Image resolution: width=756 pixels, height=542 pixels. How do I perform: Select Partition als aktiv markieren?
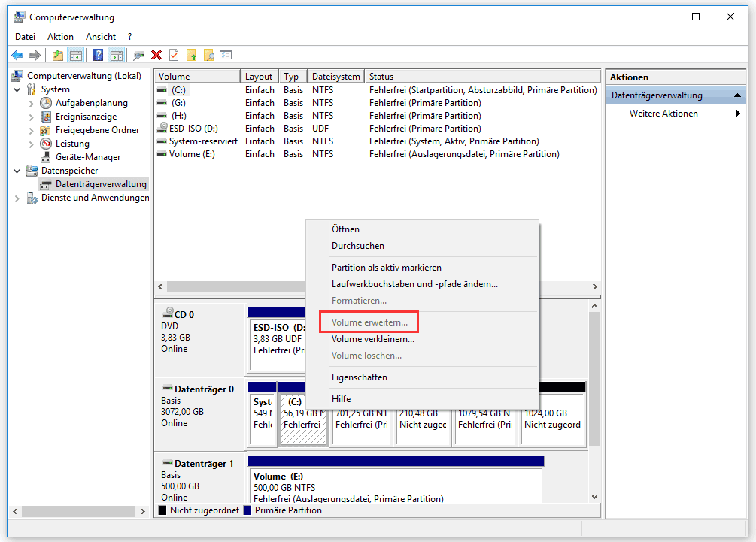(422, 268)
